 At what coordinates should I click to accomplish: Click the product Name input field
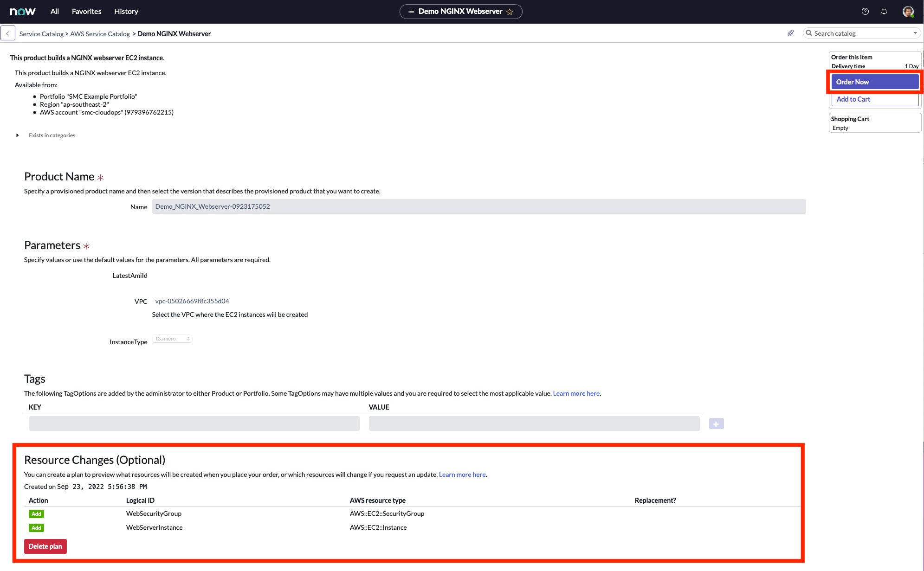(x=478, y=206)
